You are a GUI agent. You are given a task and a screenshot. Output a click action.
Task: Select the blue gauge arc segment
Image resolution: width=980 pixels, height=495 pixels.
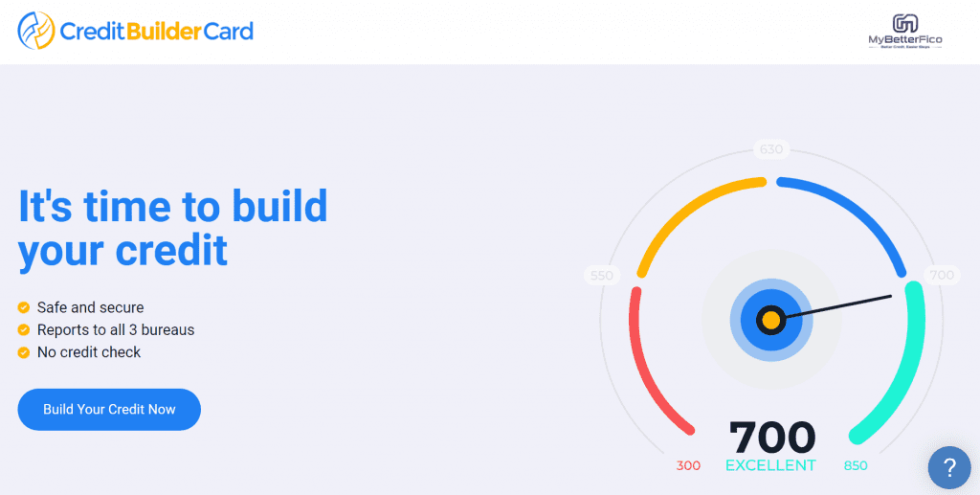[x=852, y=213]
